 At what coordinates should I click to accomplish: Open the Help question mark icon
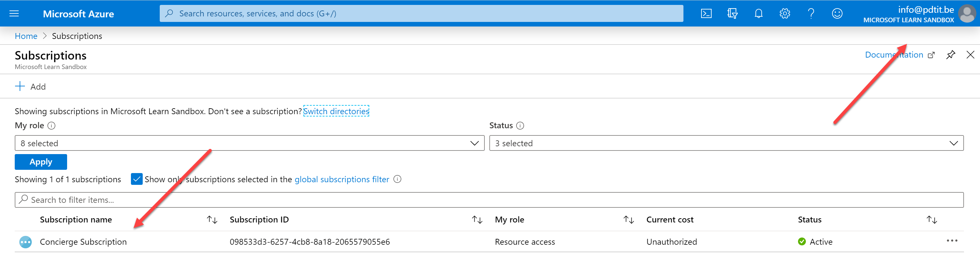[811, 14]
